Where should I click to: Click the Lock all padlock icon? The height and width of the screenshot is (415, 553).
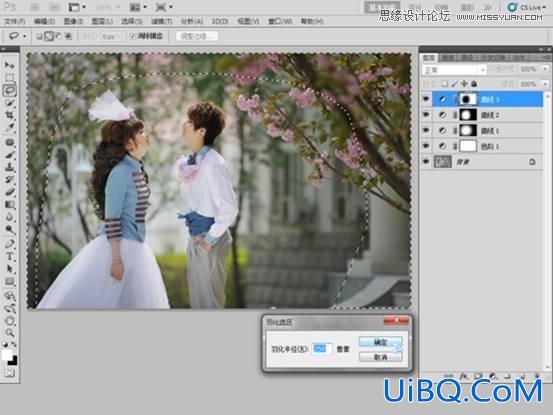(474, 84)
